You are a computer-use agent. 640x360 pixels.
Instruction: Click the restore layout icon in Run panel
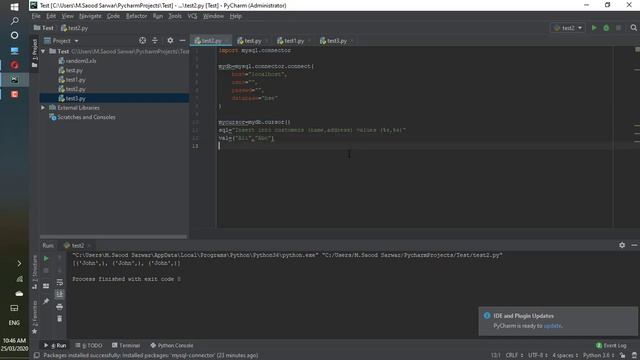pos(46,286)
